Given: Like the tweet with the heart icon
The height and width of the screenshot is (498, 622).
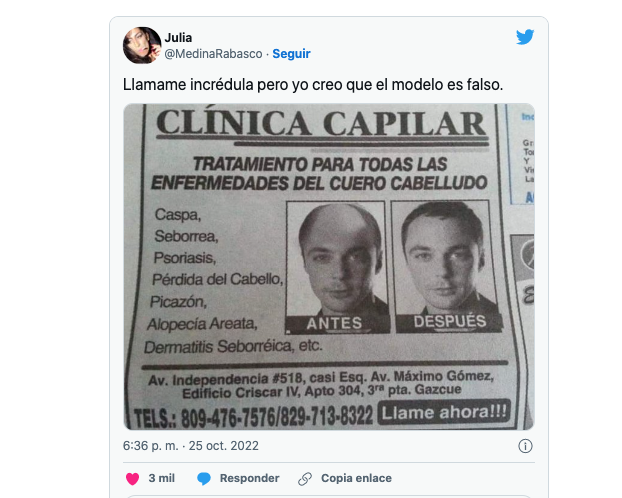Looking at the screenshot, I should [132, 479].
